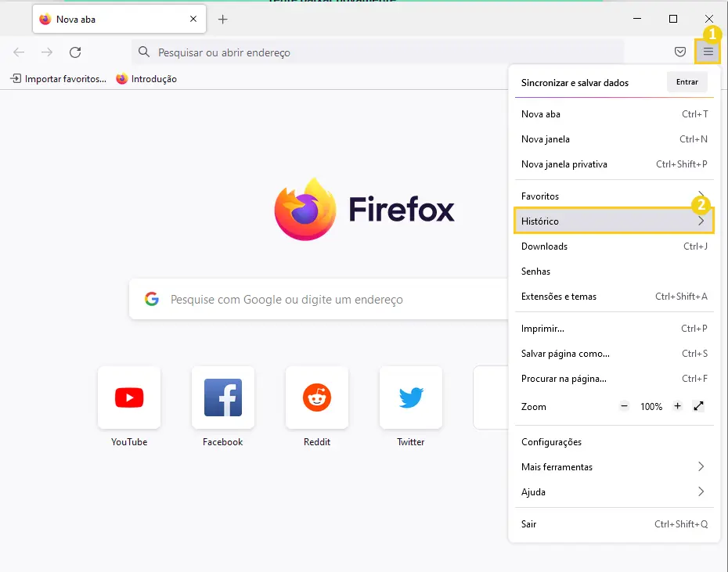The width and height of the screenshot is (728, 572).
Task: Zoom in with the plus button
Action: [677, 406]
